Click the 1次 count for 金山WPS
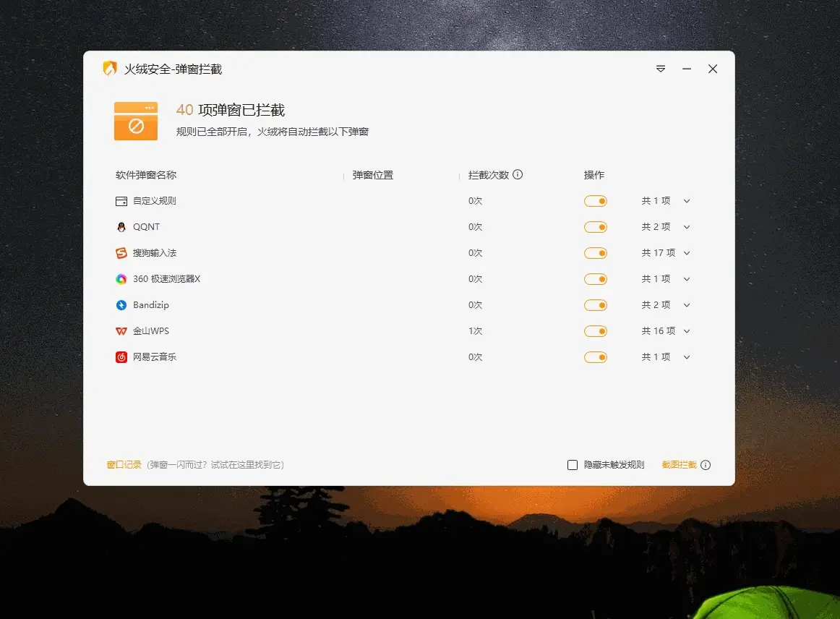840x619 pixels. pos(475,331)
